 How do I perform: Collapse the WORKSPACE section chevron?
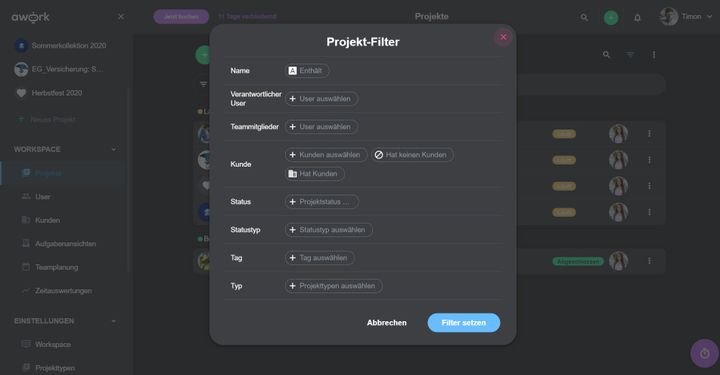tap(113, 149)
